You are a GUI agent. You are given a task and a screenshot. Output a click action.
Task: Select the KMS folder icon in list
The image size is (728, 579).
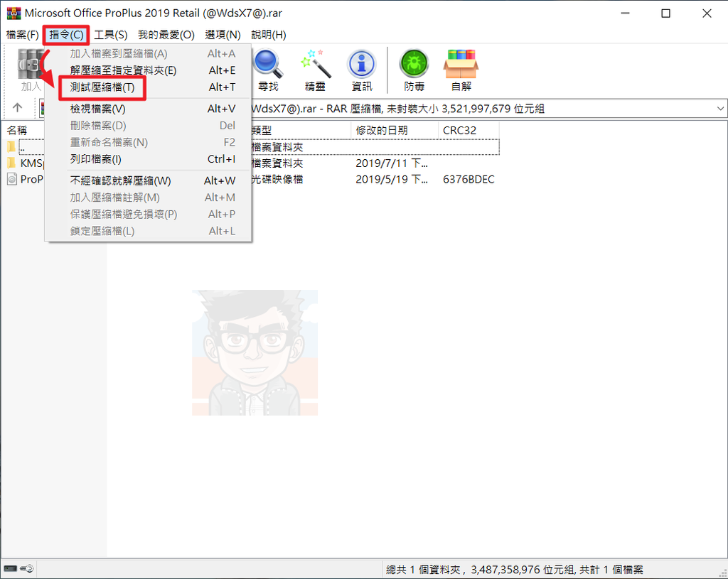[11, 163]
